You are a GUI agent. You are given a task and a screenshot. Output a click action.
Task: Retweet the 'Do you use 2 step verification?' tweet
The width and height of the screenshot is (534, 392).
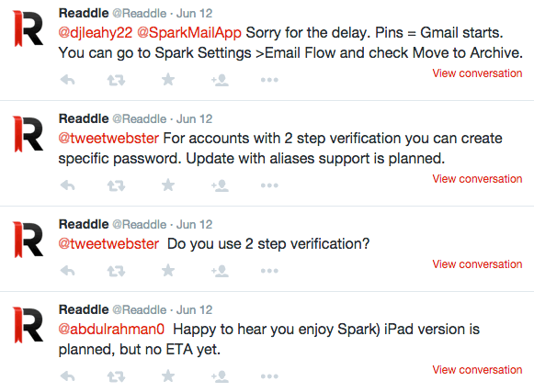click(x=116, y=271)
